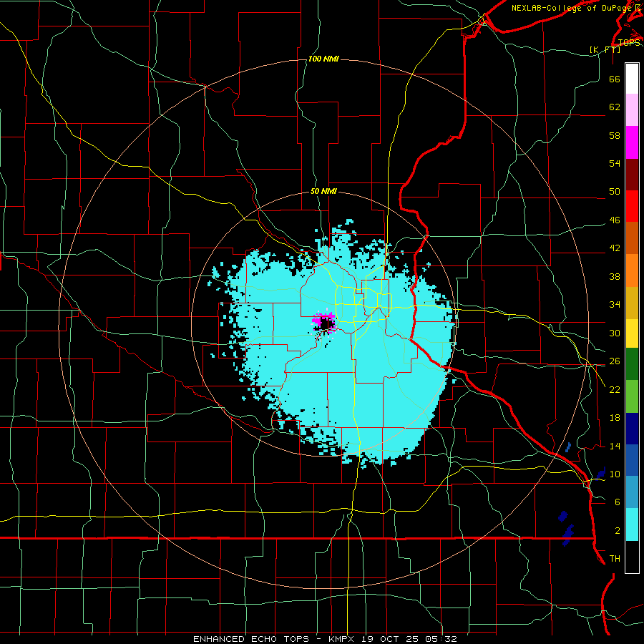Click the legend value '66'
Screen dimensions: 644x644
[x=615, y=79]
